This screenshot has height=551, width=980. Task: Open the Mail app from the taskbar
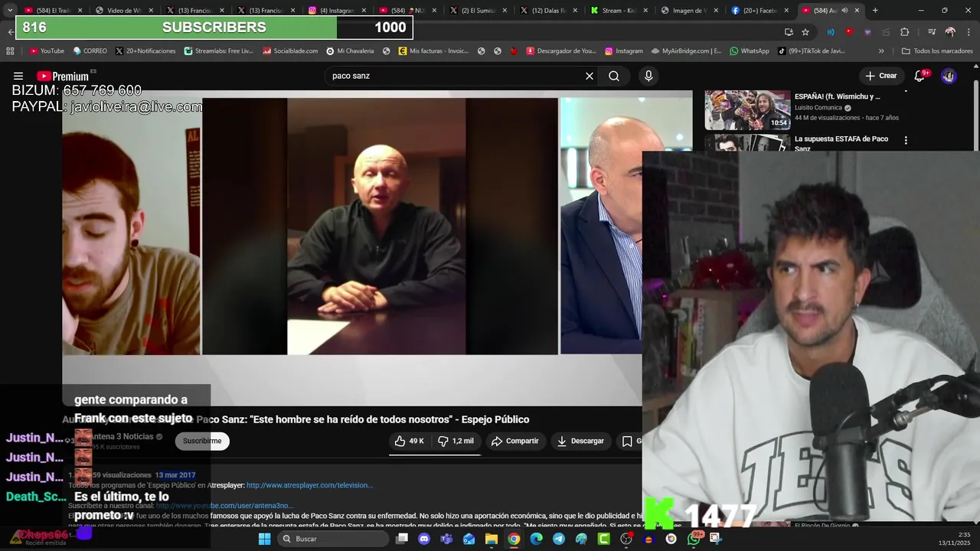[469, 539]
